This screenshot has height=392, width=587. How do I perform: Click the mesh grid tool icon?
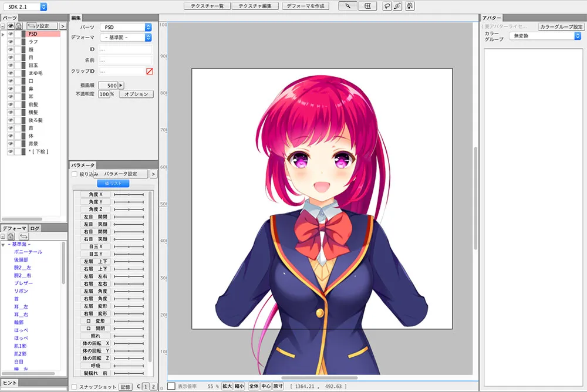pos(367,6)
